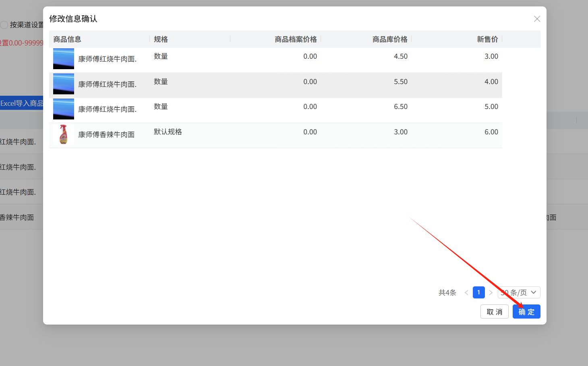Select library price 4.50
Screen dimensions: 588x366
[x=401, y=56]
